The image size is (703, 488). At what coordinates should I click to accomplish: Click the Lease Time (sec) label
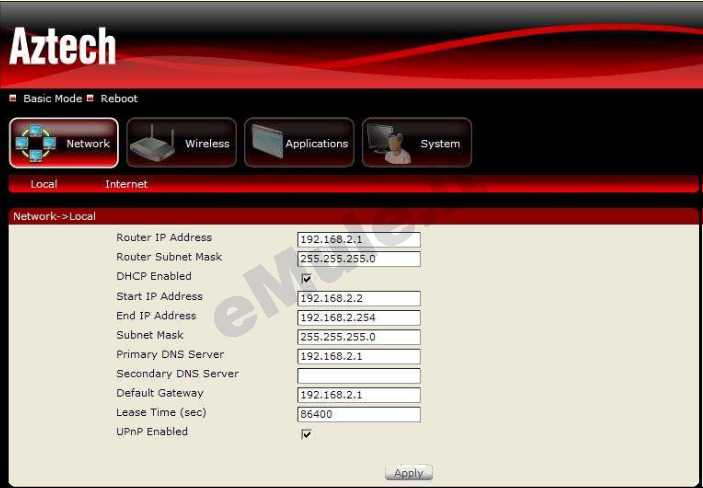point(161,412)
